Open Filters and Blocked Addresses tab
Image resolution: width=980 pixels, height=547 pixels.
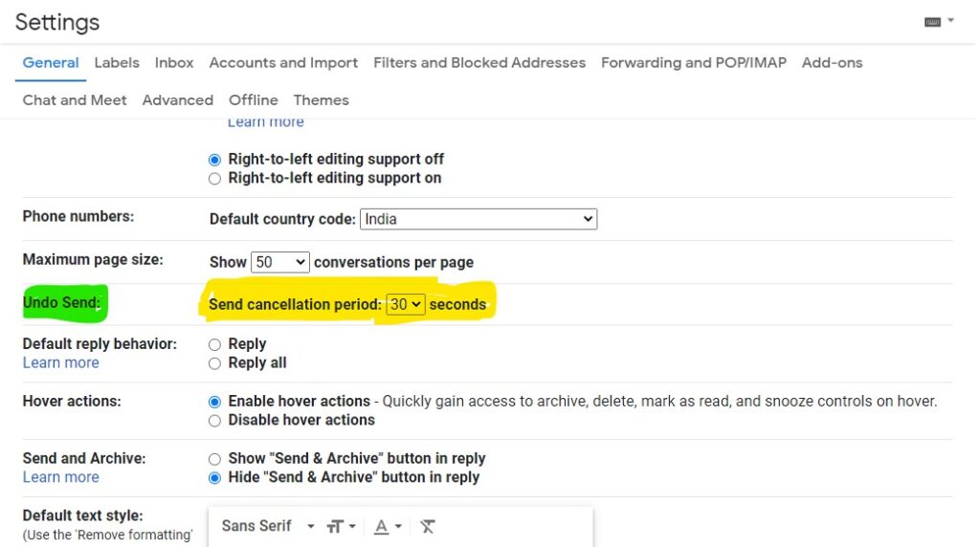click(479, 63)
